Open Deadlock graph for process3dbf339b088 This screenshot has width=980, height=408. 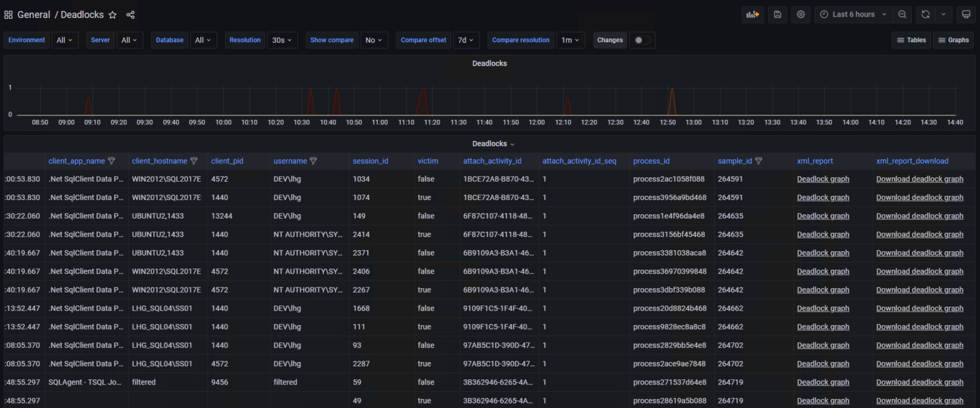[823, 290]
